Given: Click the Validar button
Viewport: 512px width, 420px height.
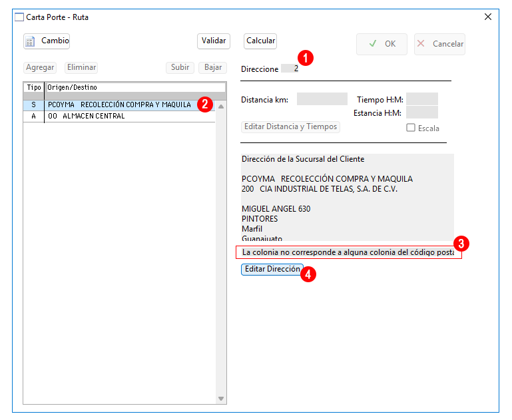Looking at the screenshot, I should [214, 41].
